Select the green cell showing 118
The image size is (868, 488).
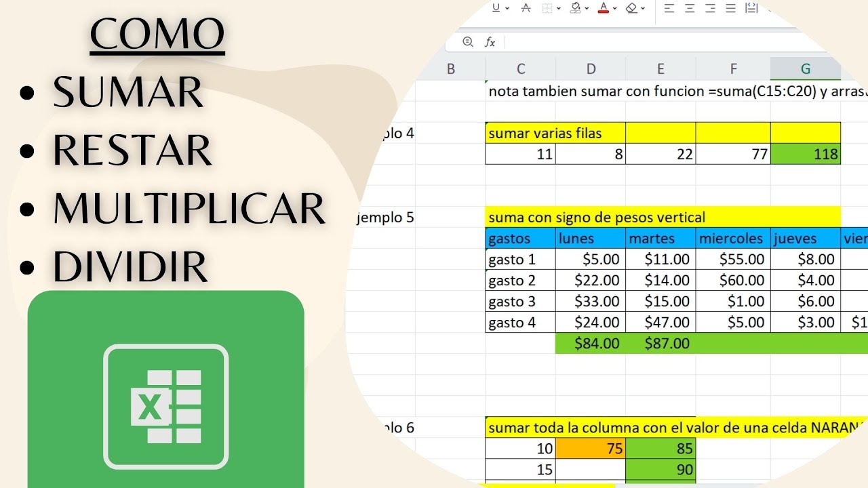[806, 154]
